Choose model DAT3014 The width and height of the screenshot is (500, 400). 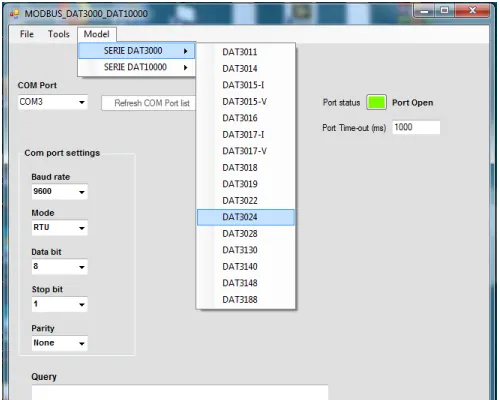[x=246, y=69]
